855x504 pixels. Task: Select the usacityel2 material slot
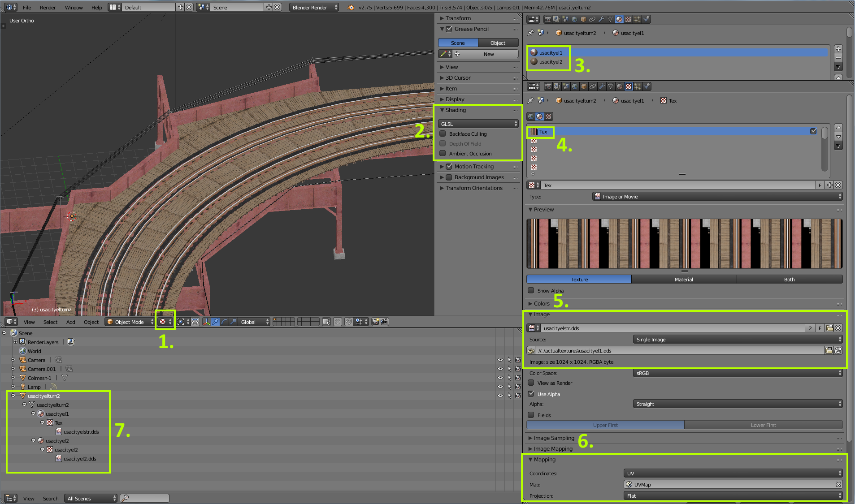point(550,62)
